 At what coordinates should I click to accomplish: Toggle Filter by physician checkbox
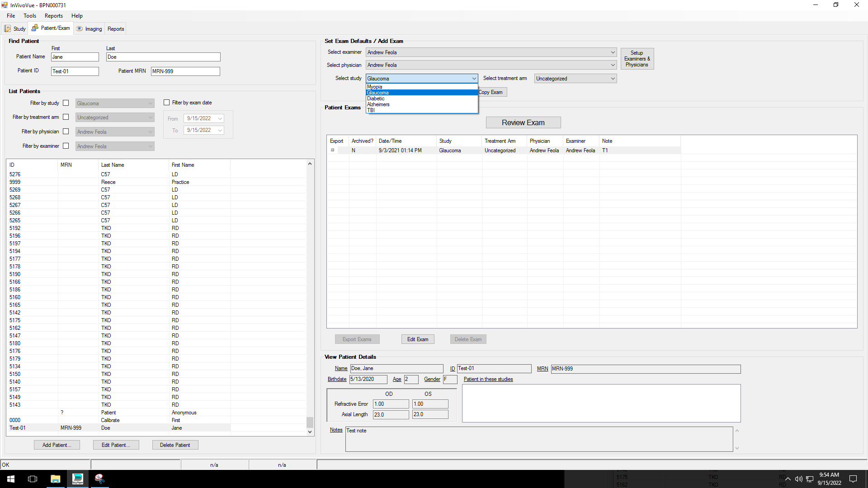[66, 131]
